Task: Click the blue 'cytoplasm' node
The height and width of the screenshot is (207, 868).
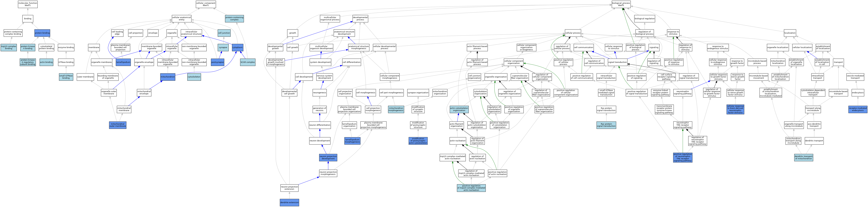Action: coord(238,48)
